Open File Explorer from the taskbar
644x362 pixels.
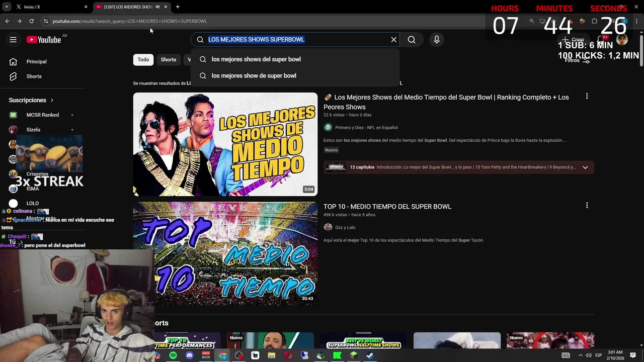[272, 355]
